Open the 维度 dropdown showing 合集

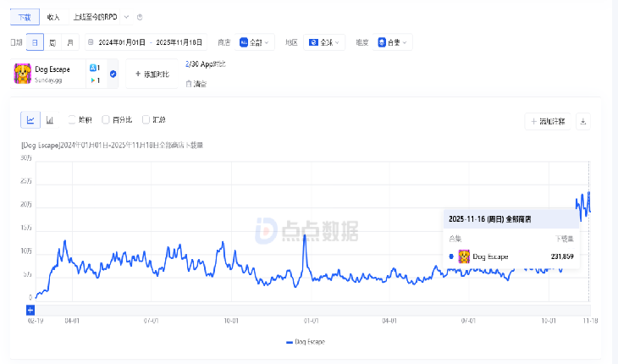point(393,41)
